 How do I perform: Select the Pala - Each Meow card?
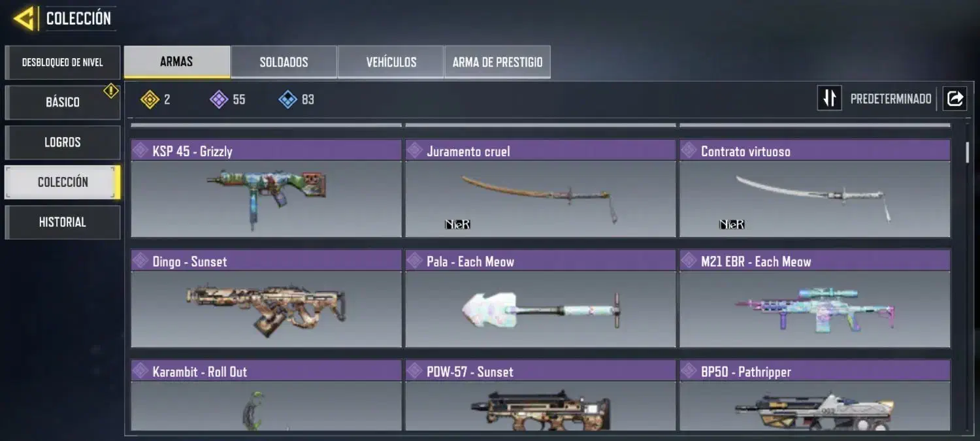[540, 299]
